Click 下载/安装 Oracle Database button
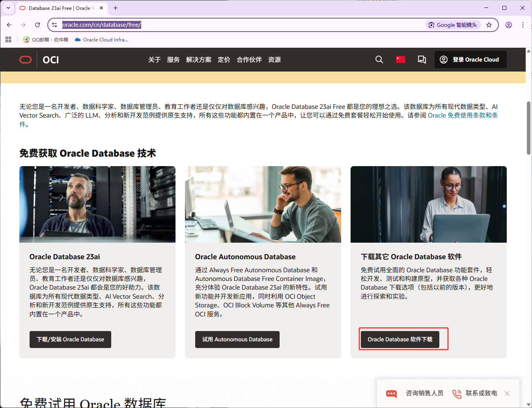This screenshot has width=532, height=408. coord(70,339)
